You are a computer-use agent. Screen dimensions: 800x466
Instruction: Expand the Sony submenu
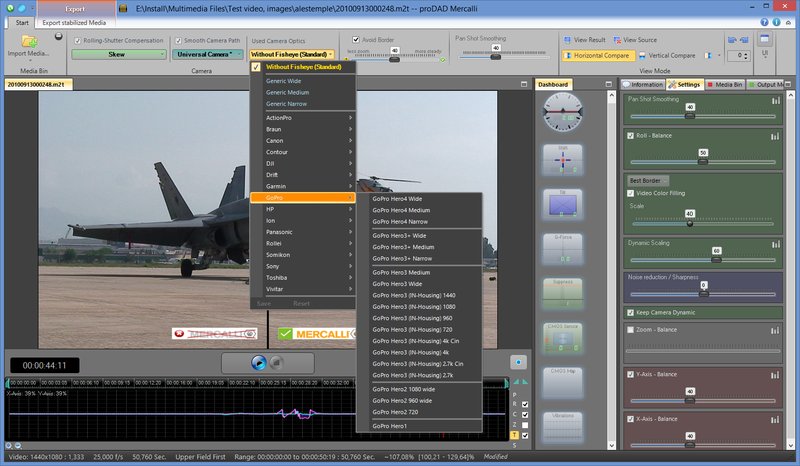point(303,266)
